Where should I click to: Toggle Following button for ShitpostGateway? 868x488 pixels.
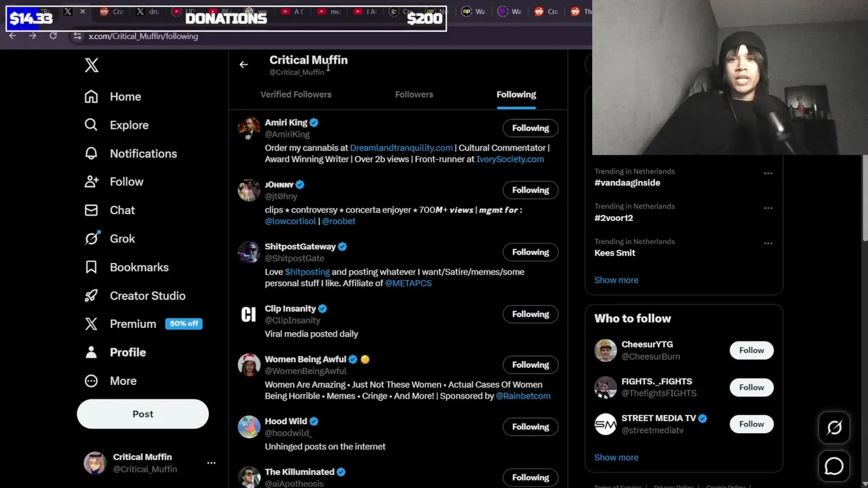click(x=530, y=252)
